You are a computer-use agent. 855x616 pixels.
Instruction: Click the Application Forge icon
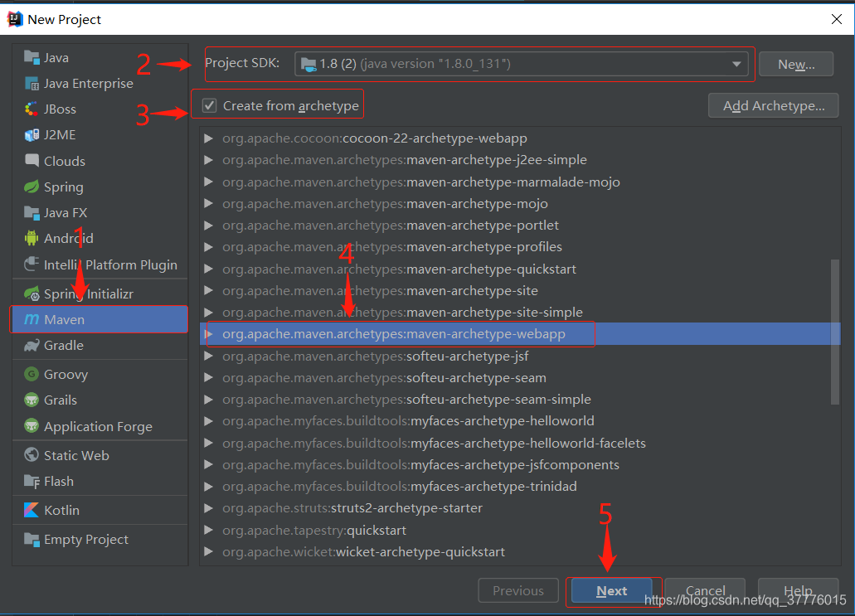(32, 426)
